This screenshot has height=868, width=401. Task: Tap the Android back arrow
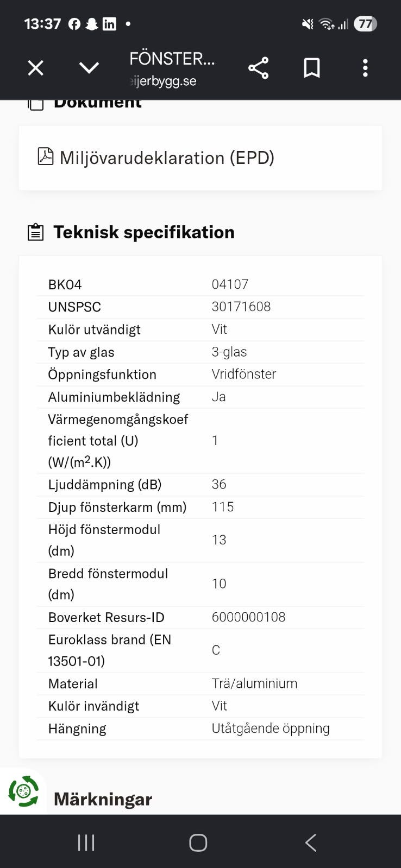tap(311, 842)
